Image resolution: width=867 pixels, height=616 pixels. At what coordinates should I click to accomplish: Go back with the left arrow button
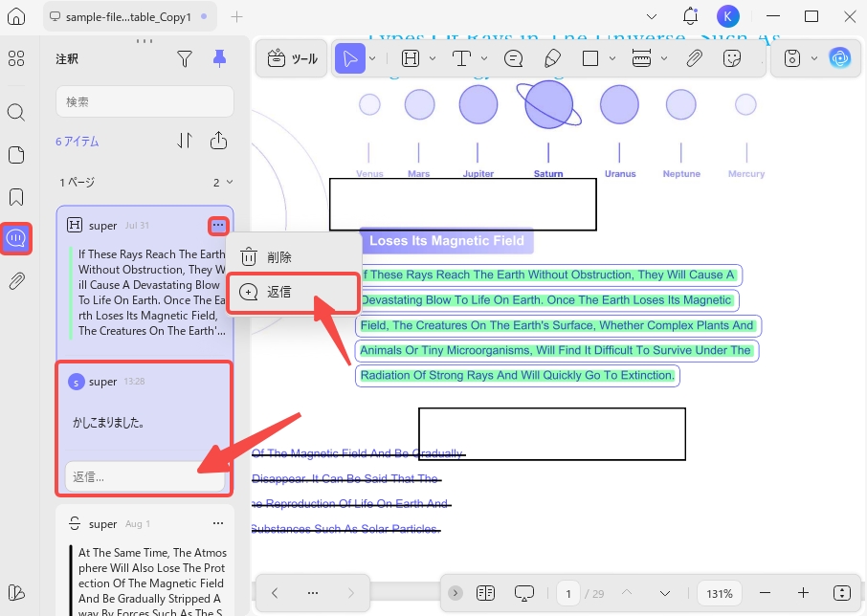(275, 593)
